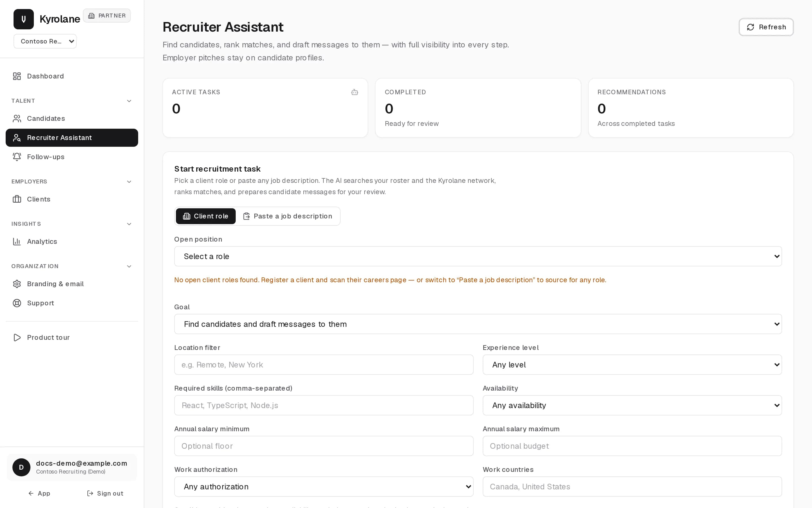812x508 pixels.
Task: Open the Dashboard page
Action: [72, 76]
